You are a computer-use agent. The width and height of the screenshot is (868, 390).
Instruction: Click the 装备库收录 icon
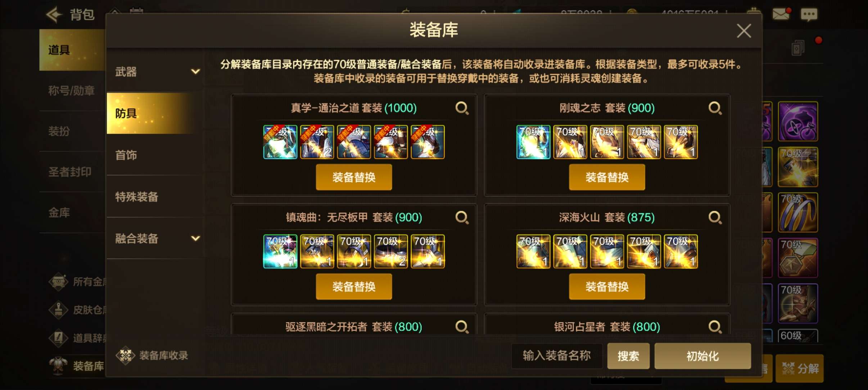click(125, 355)
